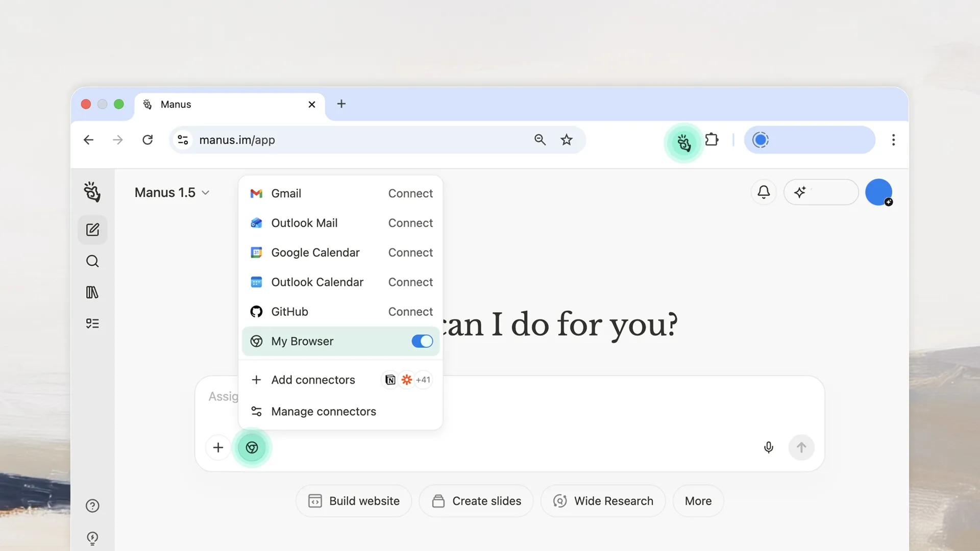The width and height of the screenshot is (980, 551).
Task: Click the Wide Research button
Action: pos(602,500)
